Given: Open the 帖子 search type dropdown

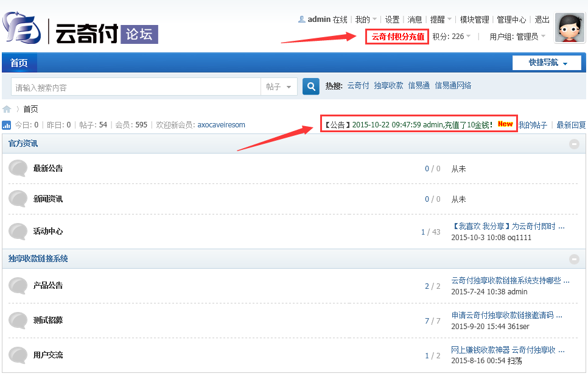Looking at the screenshot, I should pyautogui.click(x=279, y=87).
